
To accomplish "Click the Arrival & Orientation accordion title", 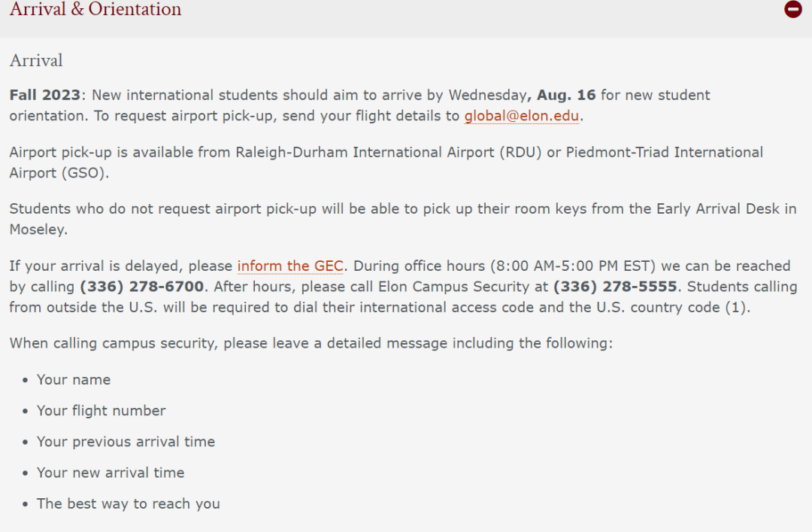I will [95, 9].
